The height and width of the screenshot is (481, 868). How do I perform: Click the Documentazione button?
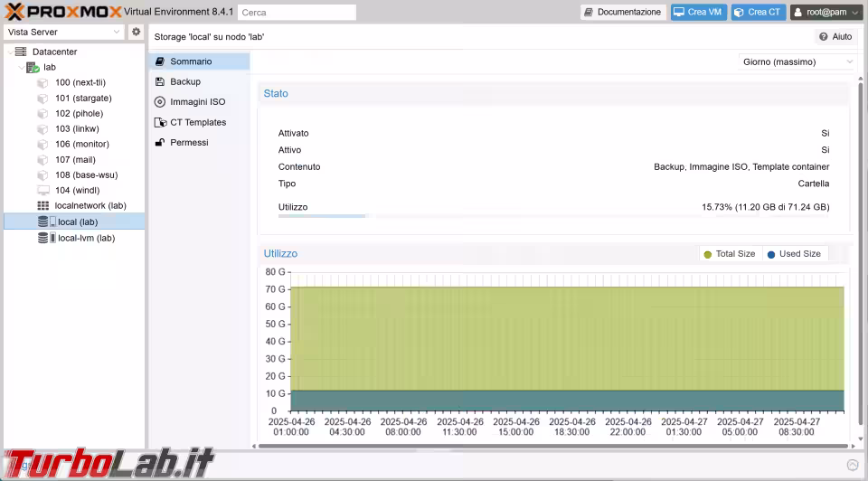click(623, 12)
